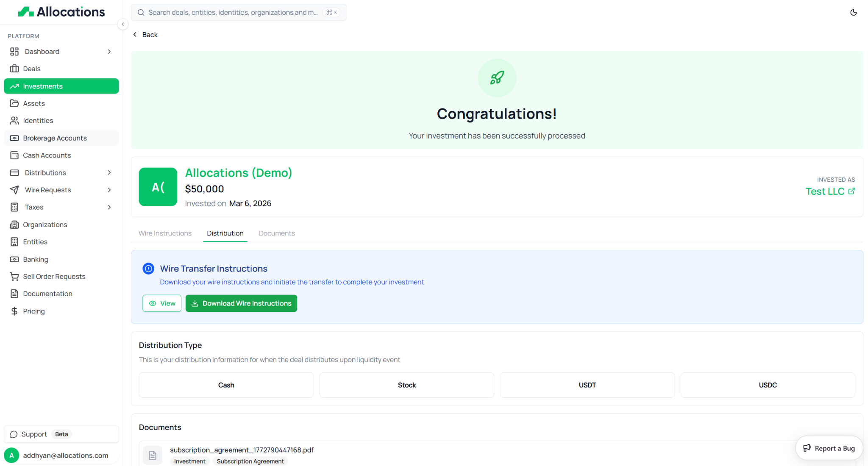
Task: Select USDC distribution type
Action: (x=768, y=385)
